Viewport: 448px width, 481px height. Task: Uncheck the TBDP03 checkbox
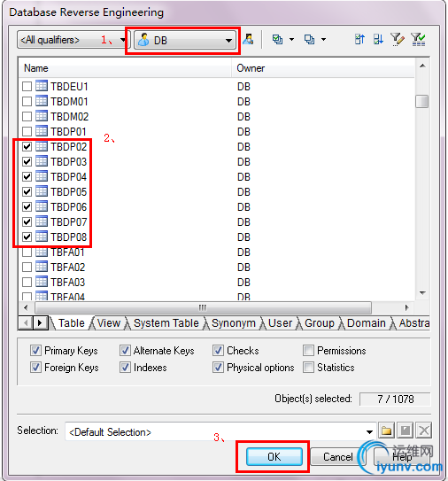point(27,162)
